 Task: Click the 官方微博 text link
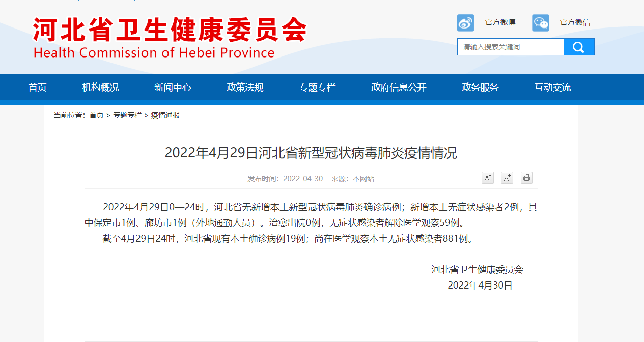pyautogui.click(x=500, y=22)
